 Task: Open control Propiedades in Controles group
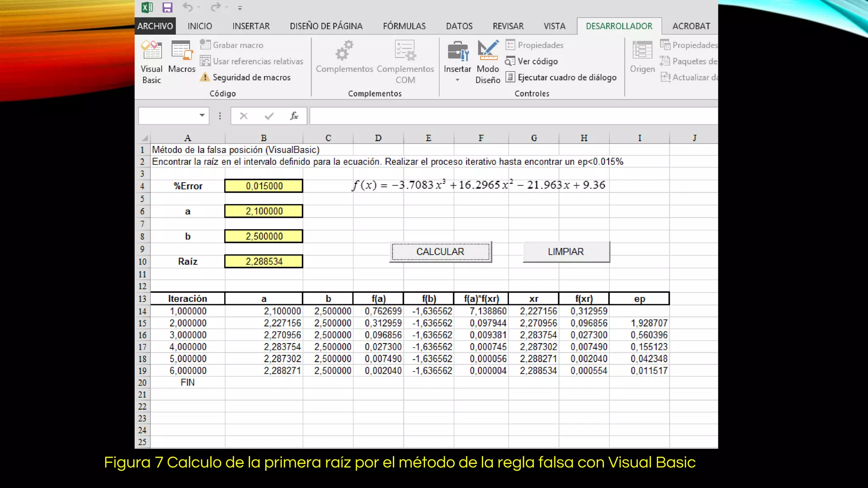tap(534, 45)
